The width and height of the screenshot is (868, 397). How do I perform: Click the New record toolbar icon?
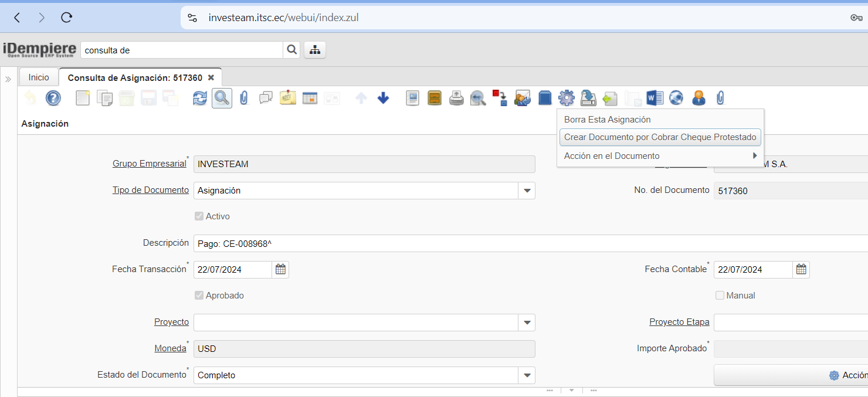point(83,98)
